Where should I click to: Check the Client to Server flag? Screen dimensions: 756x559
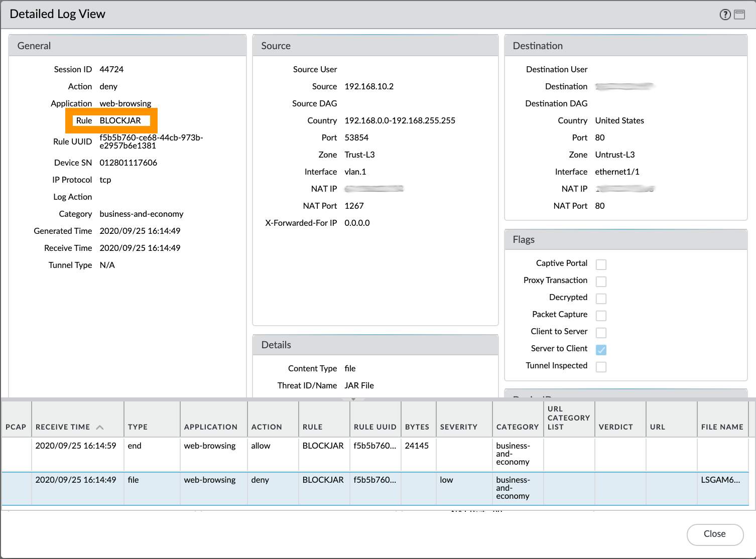(x=601, y=332)
